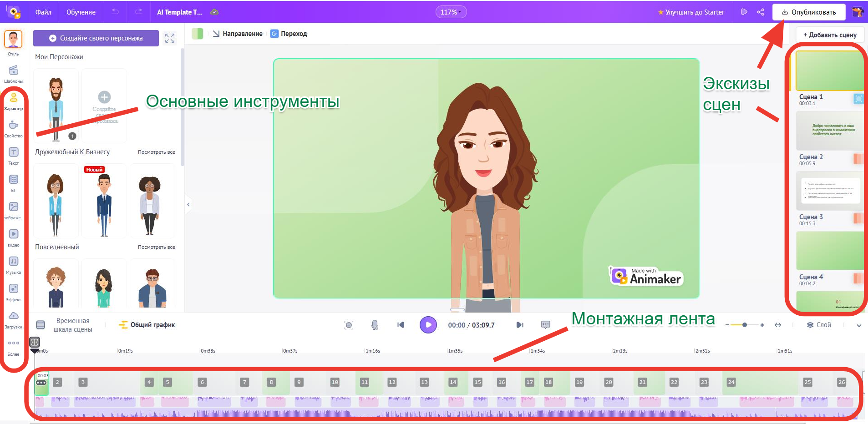Skip to previous scene
This screenshot has width=868, height=424.
click(x=401, y=325)
